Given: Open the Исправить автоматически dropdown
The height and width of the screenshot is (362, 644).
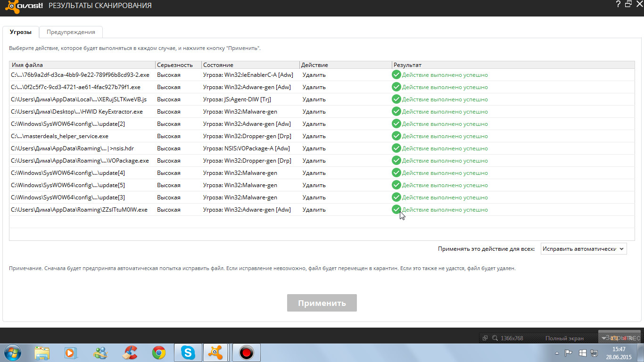Looking at the screenshot, I should pyautogui.click(x=584, y=249).
